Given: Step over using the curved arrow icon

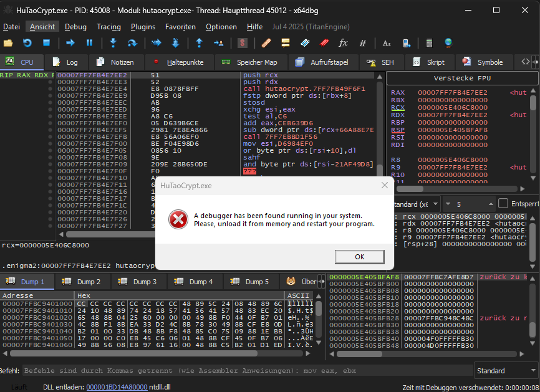Looking at the screenshot, I should (x=132, y=43).
